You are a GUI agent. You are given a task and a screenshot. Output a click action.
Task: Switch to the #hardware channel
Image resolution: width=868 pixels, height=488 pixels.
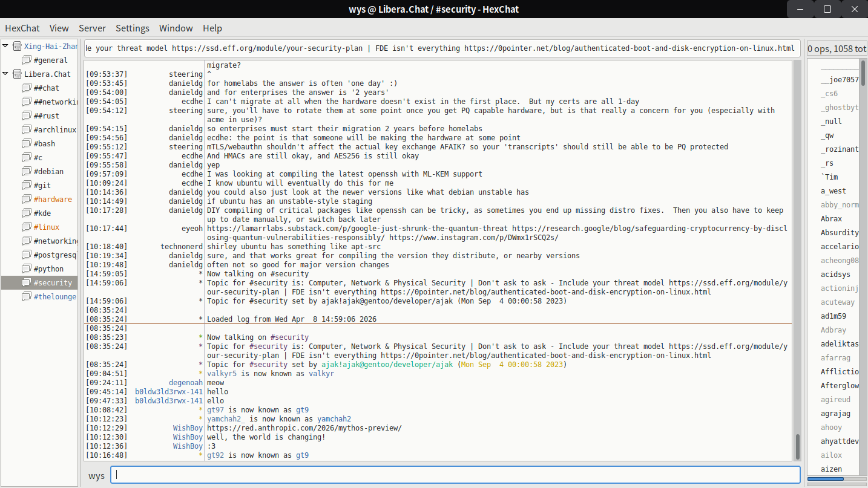pyautogui.click(x=53, y=199)
